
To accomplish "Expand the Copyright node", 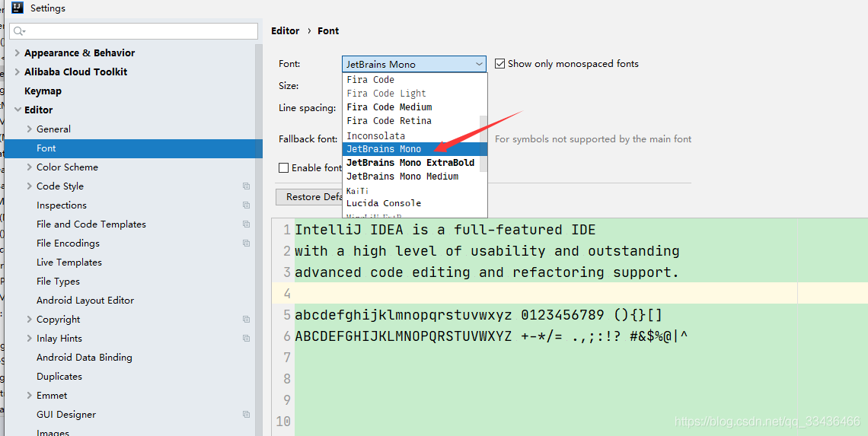I will 30,320.
